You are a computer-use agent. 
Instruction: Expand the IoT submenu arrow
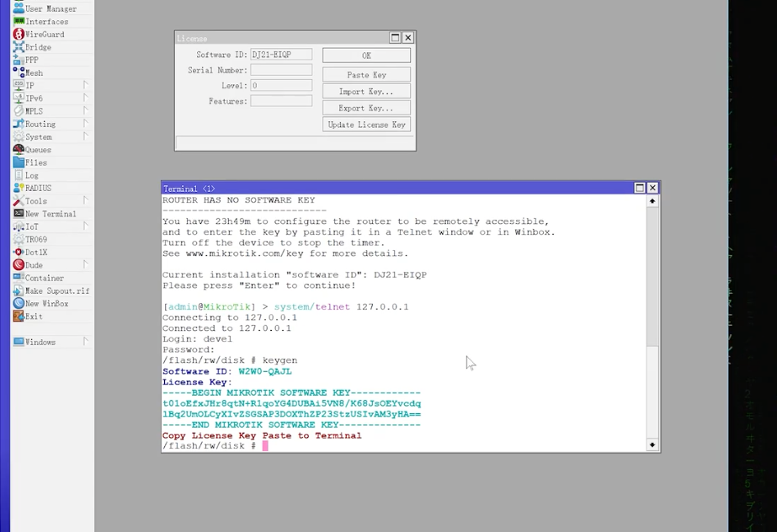86,226
